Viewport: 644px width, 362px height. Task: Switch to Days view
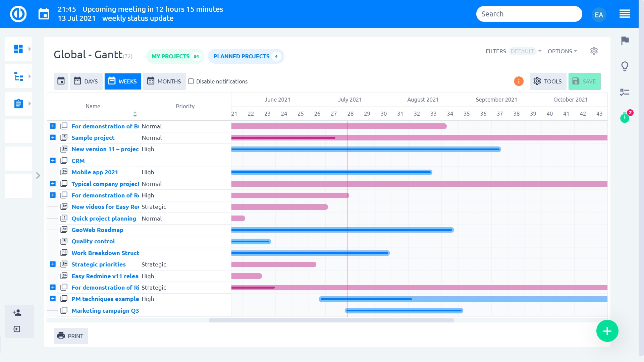point(86,81)
